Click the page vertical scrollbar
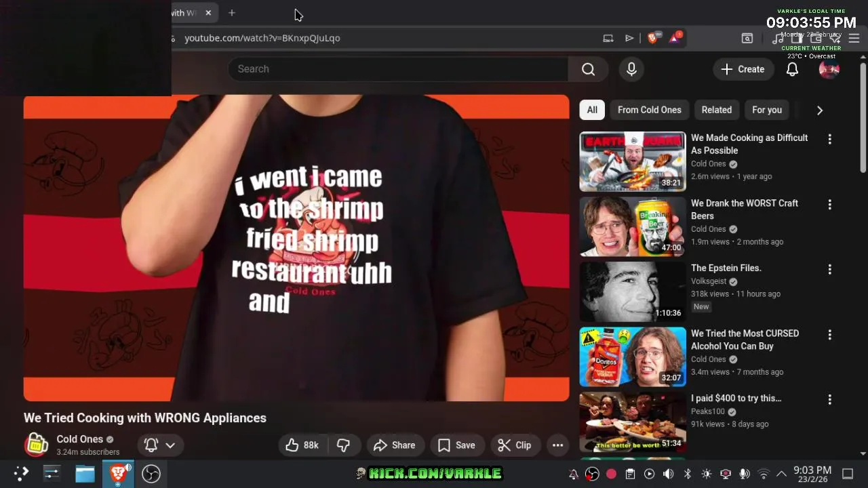Screen dimensions: 868x488 (x=863, y=119)
